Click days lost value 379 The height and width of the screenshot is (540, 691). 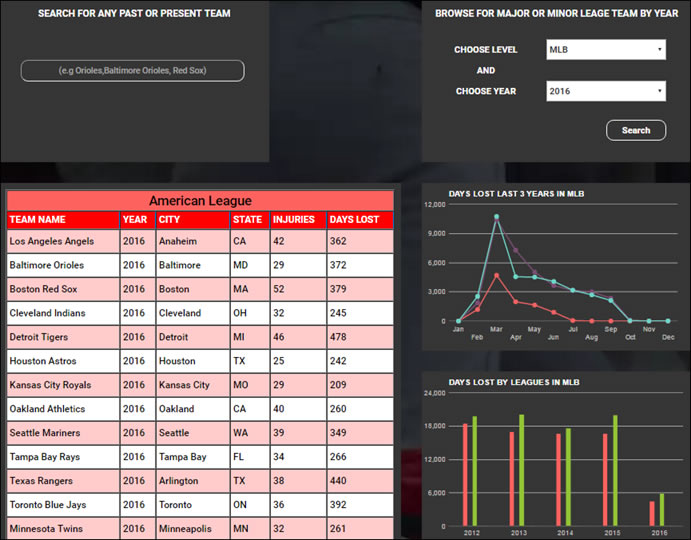pos(338,289)
